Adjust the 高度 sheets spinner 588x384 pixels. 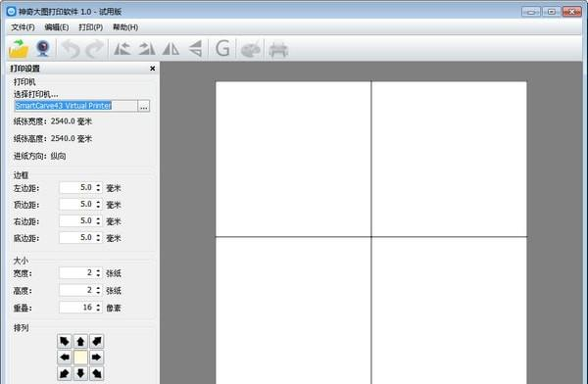98,290
